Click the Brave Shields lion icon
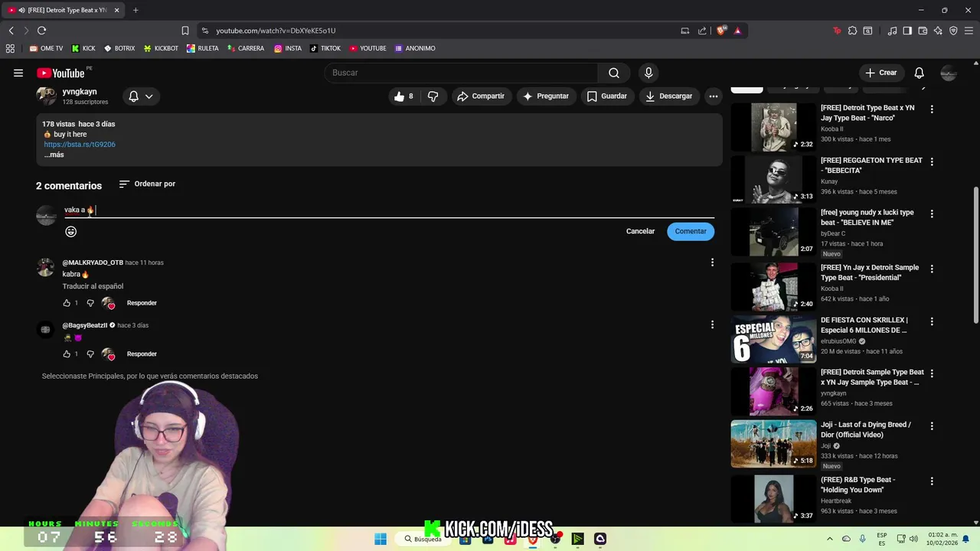This screenshot has width=980, height=551. 720,31
